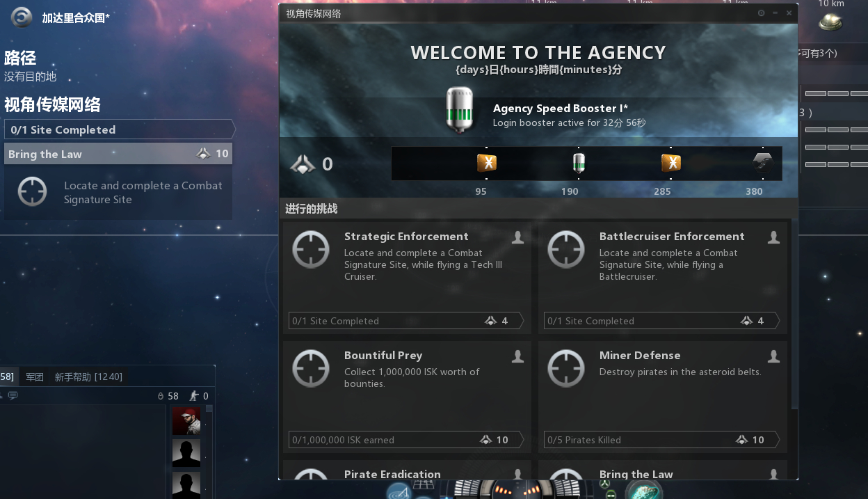
Task: Open the first silhouette portrait in the chat member list
Action: (x=186, y=454)
